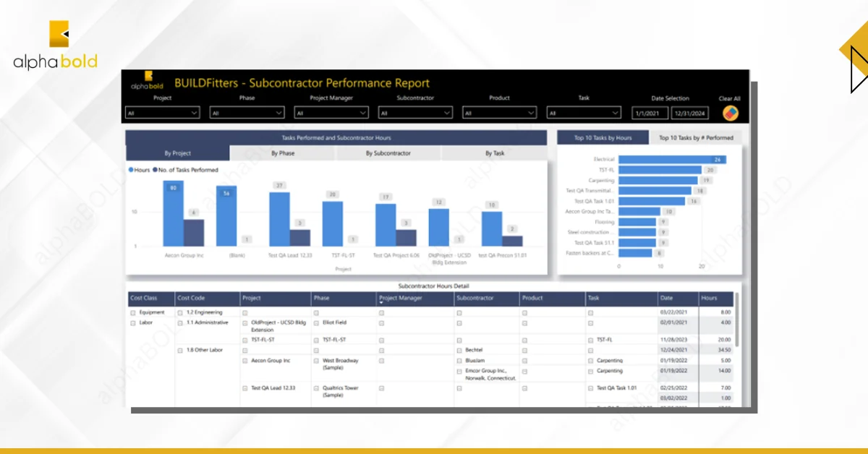The width and height of the screenshot is (868, 454).
Task: Select the By Project tab
Action: tap(178, 153)
